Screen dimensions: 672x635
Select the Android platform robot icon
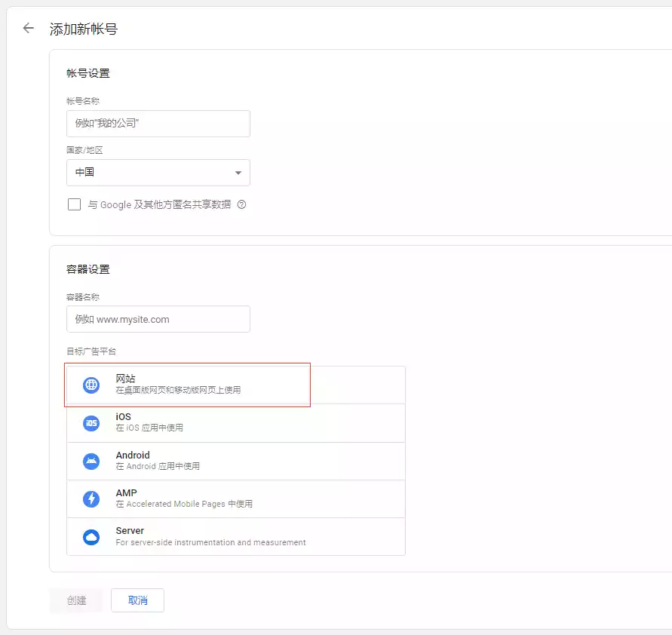[x=91, y=461]
